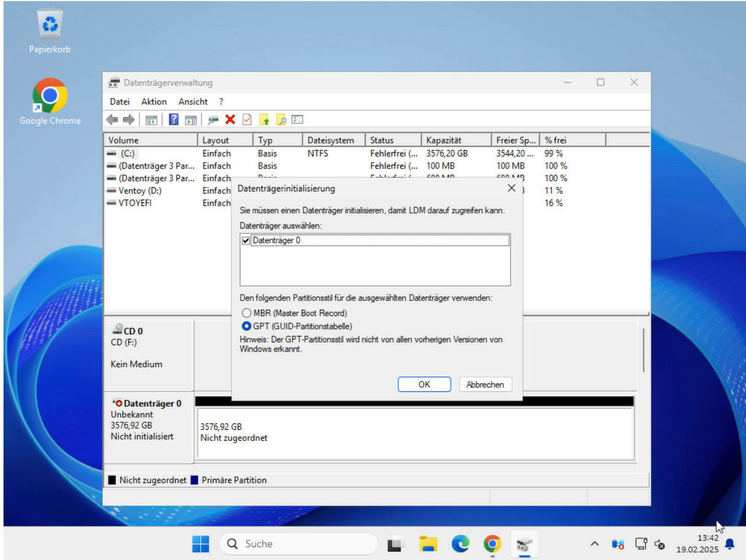Click the red X delete toolbar icon
Image resolution: width=746 pixels, height=560 pixels.
(x=230, y=120)
